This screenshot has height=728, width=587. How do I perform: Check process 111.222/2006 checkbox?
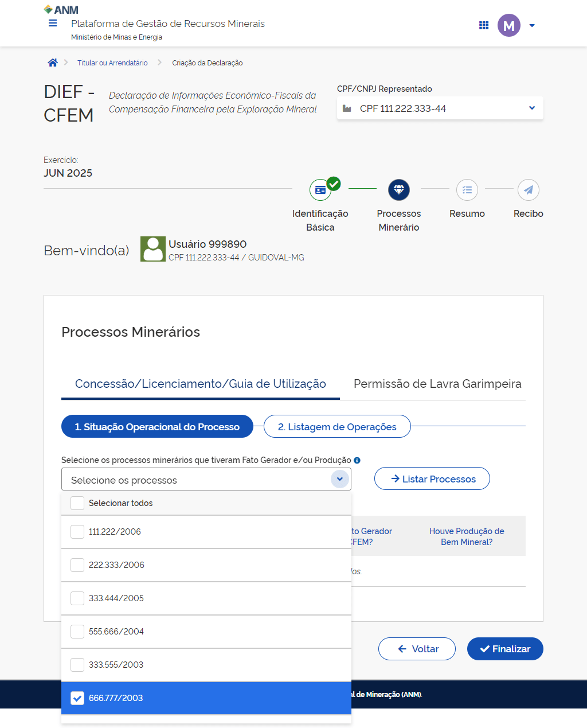pos(77,532)
